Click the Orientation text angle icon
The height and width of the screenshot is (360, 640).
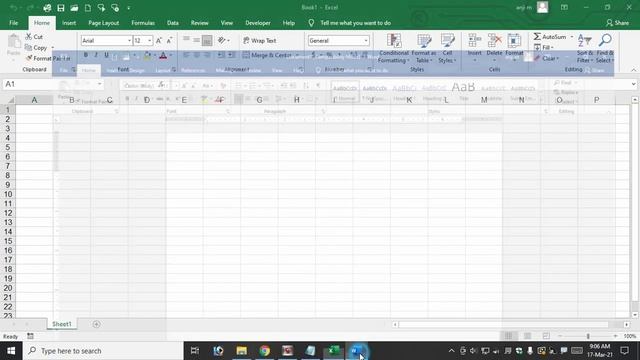tap(223, 40)
